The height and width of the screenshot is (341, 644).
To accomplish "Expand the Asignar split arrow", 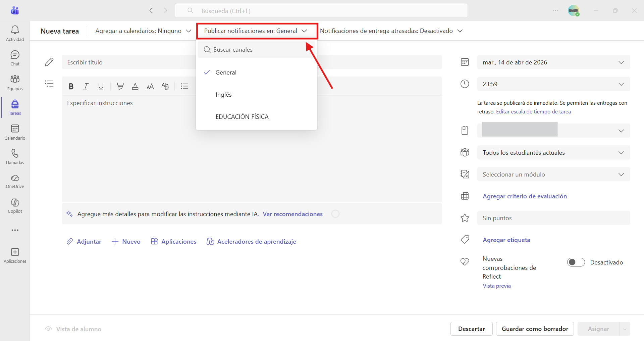I will (x=625, y=329).
